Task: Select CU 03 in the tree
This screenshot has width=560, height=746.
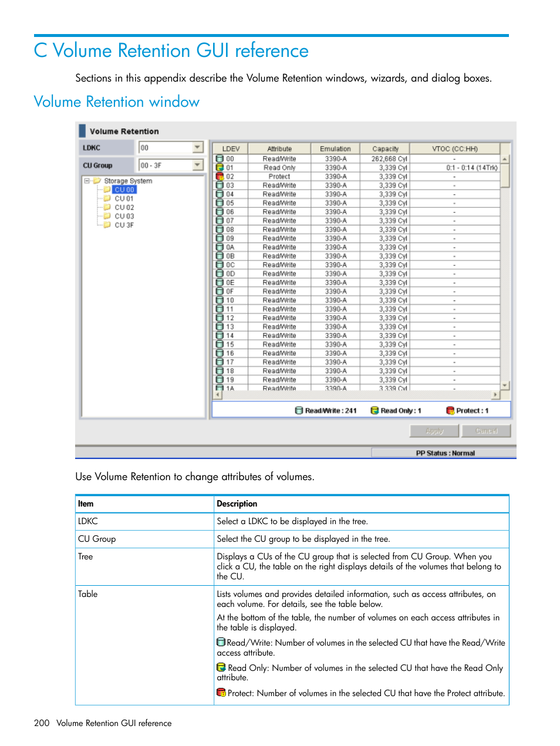Action: [124, 216]
